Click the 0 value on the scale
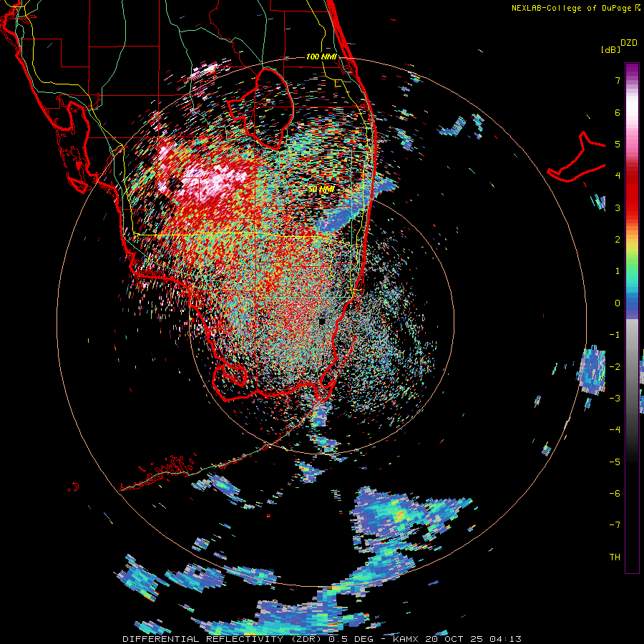Viewport: 644px width, 644px height. point(618,303)
